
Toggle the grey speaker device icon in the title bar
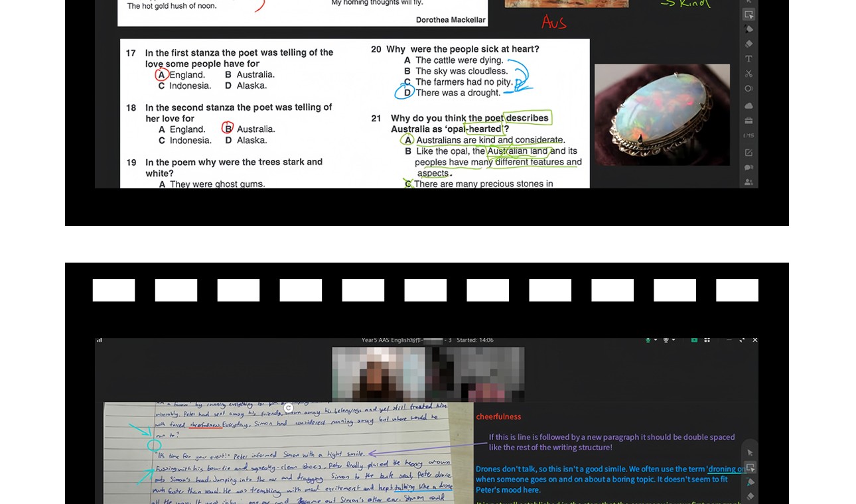[x=666, y=340]
